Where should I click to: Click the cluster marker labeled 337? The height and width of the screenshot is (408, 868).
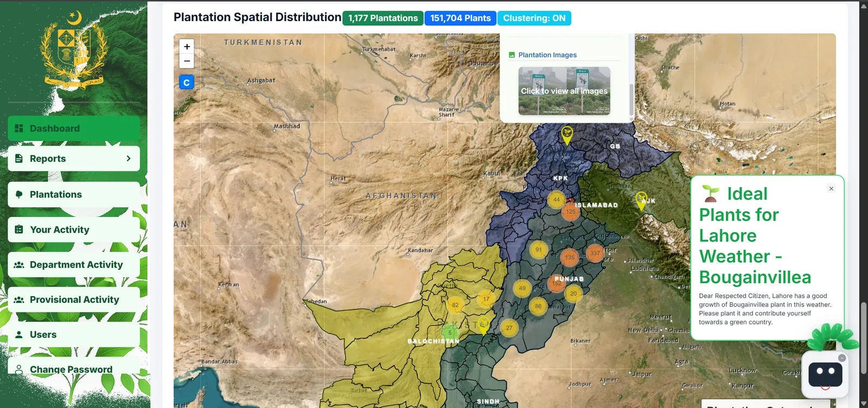[595, 253]
